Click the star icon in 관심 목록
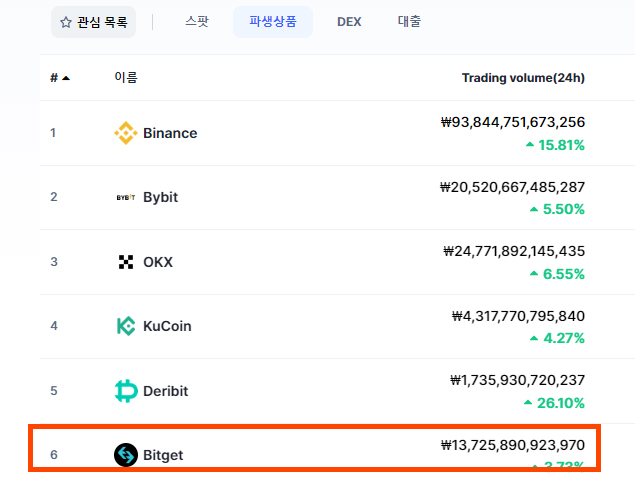 pos(66,22)
